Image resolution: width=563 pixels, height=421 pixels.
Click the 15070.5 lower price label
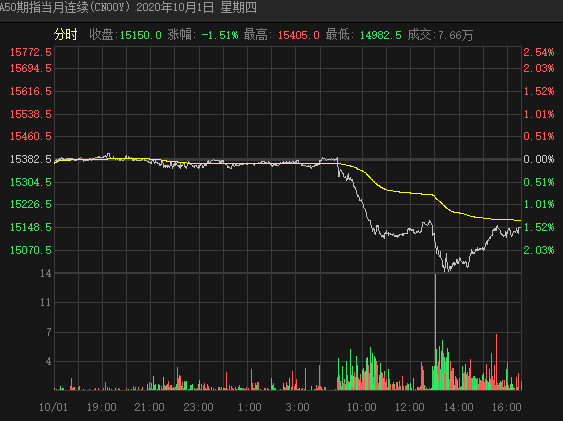click(x=31, y=250)
